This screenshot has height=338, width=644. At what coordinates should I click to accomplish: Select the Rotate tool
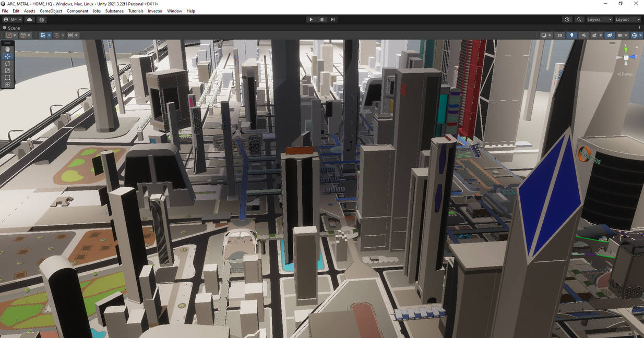(7, 63)
